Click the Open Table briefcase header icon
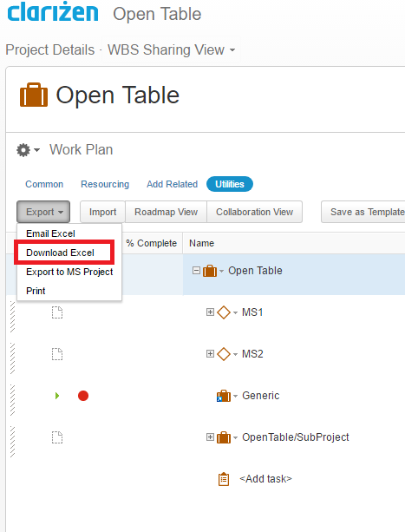Screen dimensions: 405x532 pyautogui.click(x=34, y=95)
